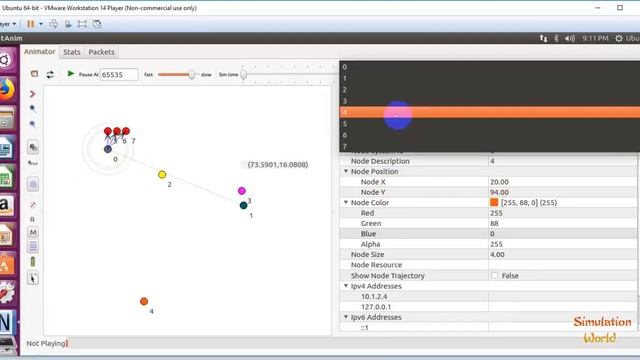The width and height of the screenshot is (640, 360).
Task: Click the VMware pause virtual machine icon
Action: [31, 24]
